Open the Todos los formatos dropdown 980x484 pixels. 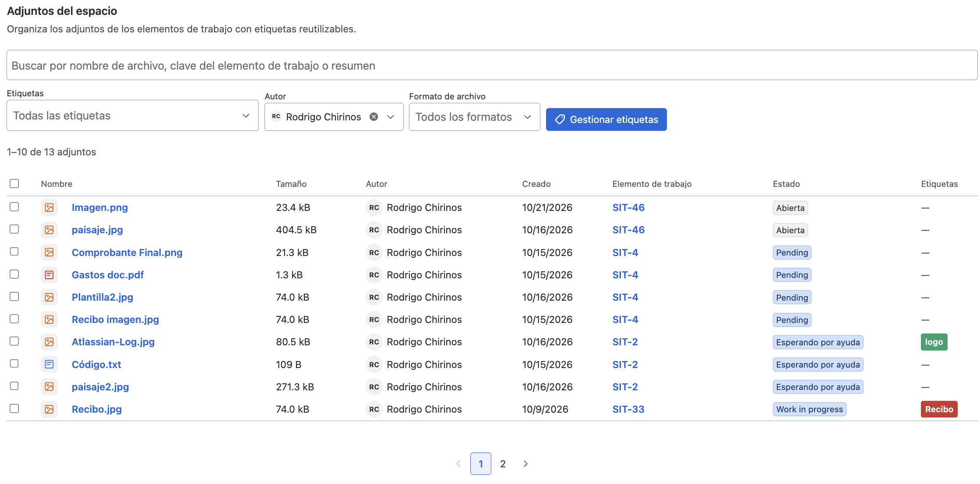474,117
